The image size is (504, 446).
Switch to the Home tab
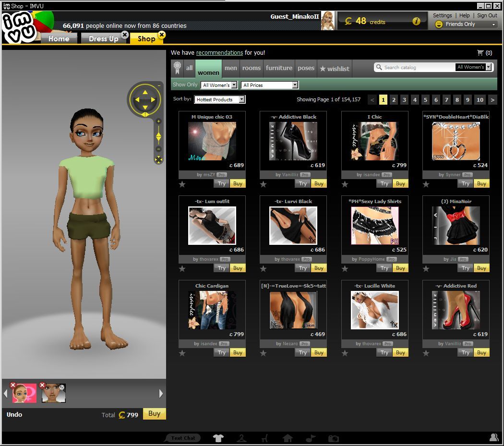[59, 38]
